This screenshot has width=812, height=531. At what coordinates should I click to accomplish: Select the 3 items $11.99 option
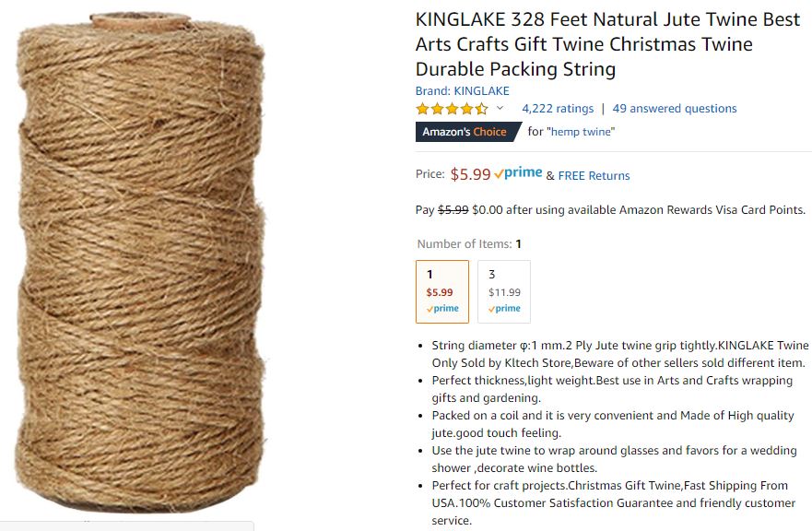point(504,291)
